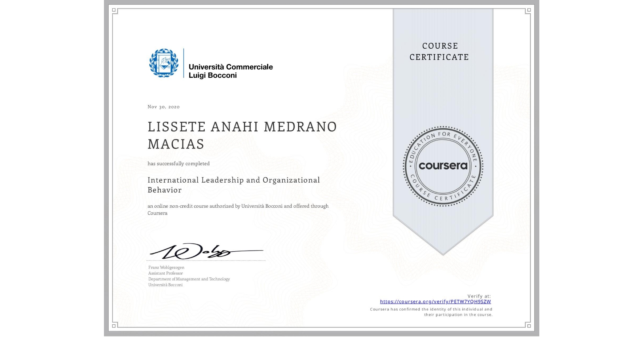Open the verification link coursera.org/verify/PETW7YQH9SZW

pos(435,301)
